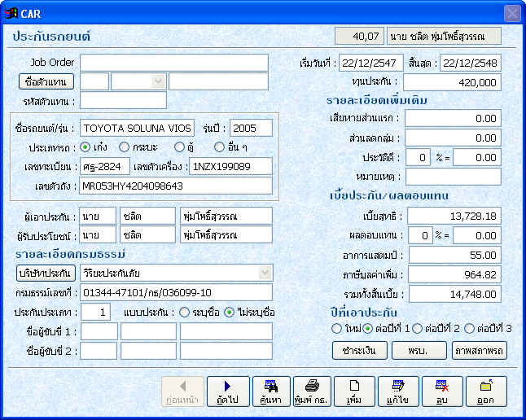Select ใหม่ policy year radio button
The width and height of the screenshot is (526, 420).
(x=336, y=329)
